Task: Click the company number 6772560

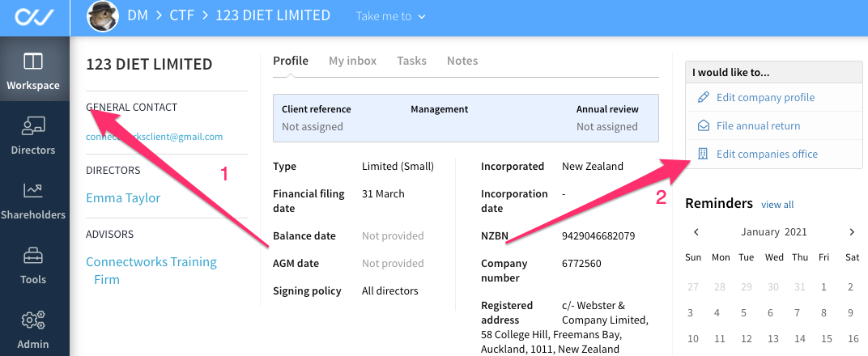Action: 581,264
